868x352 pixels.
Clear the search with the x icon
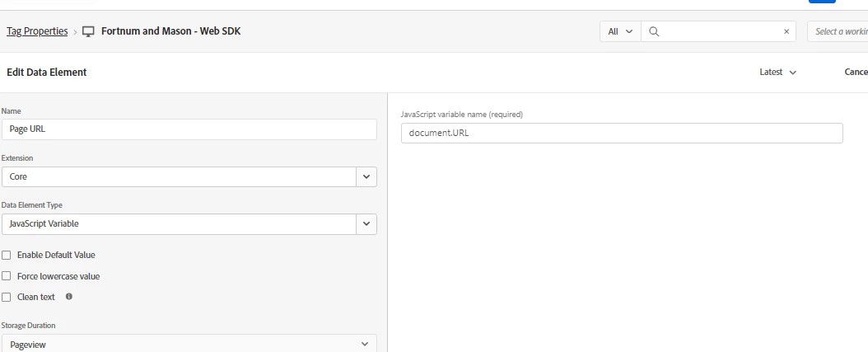(x=786, y=31)
